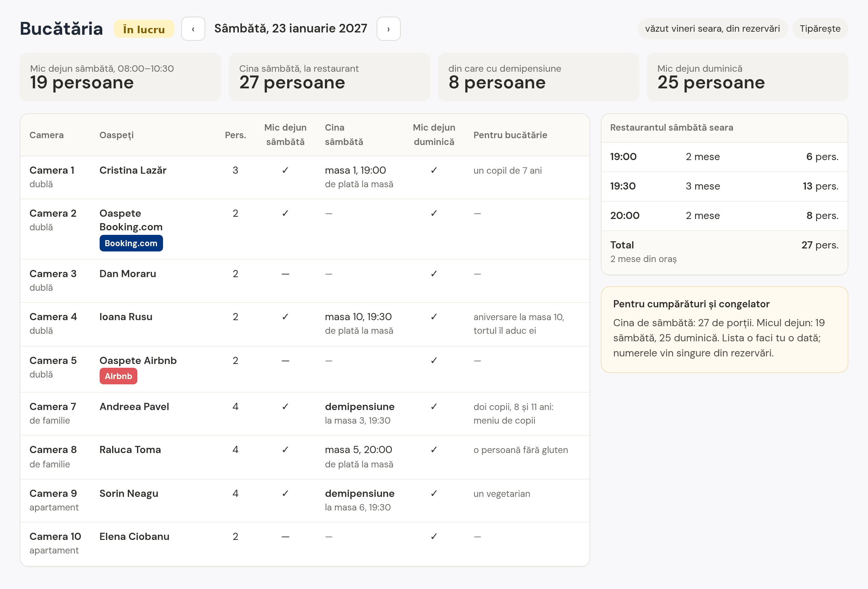
Task: Toggle Saturday breakfast check for Camera 1
Action: pyautogui.click(x=285, y=170)
